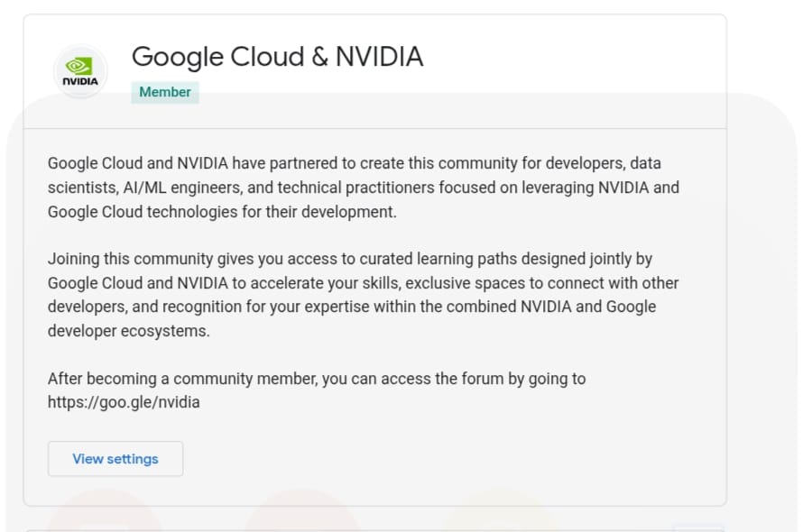The image size is (812, 532).
Task: Click the paragraph beginning 'Google Cloud and NVIDIA have partnered'
Action: [x=363, y=188]
